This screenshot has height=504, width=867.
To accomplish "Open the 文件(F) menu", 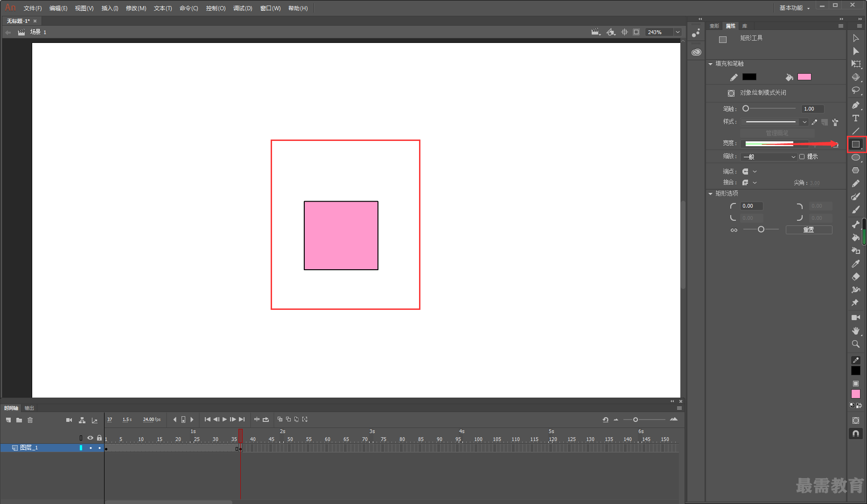I will pyautogui.click(x=33, y=8).
